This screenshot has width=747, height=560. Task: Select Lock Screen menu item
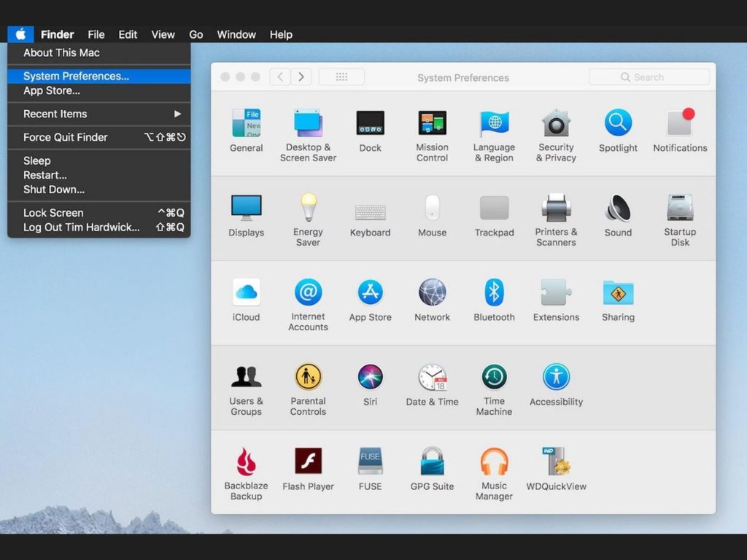[x=99, y=212]
